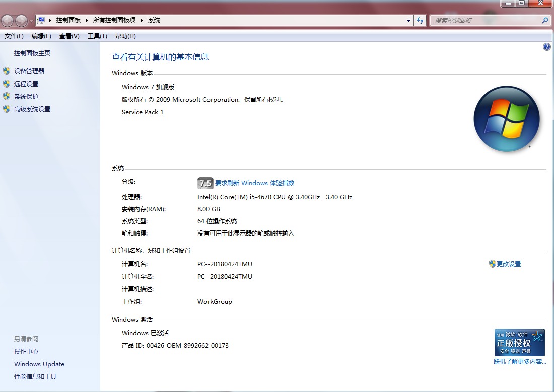Viewport: 554px width, 392px height.
Task: Click the back navigation arrow
Action: (7, 20)
